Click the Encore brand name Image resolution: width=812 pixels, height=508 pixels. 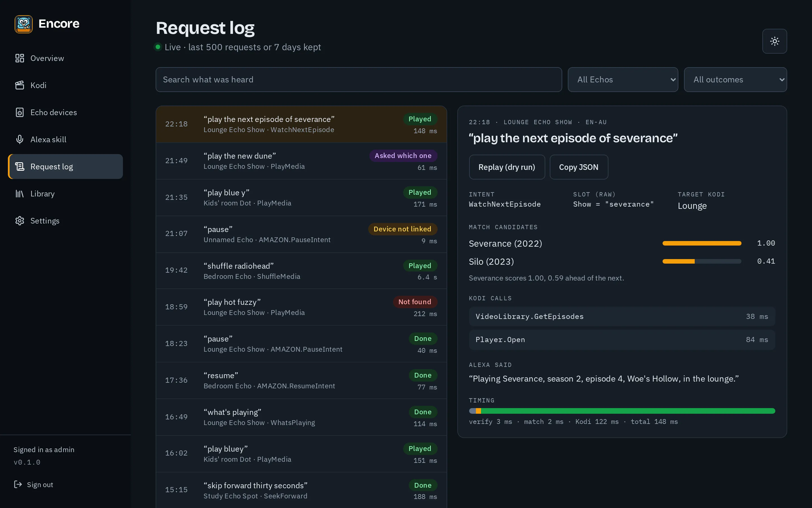pos(59,24)
